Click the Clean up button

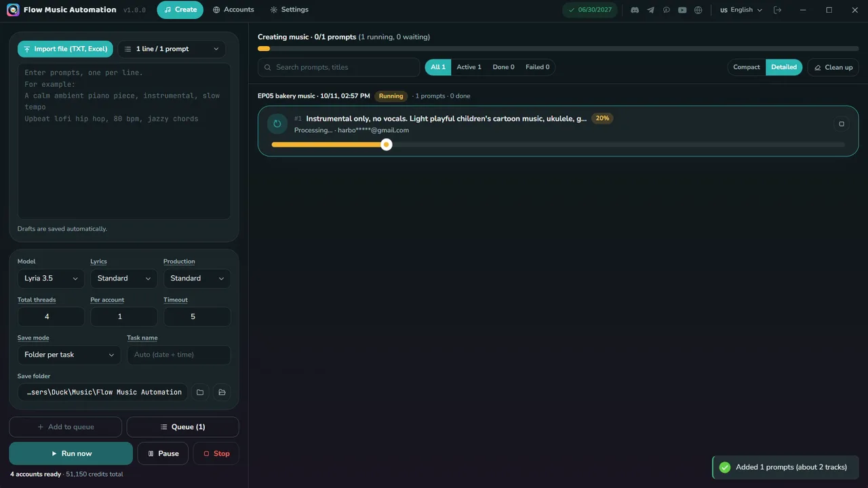pos(833,67)
